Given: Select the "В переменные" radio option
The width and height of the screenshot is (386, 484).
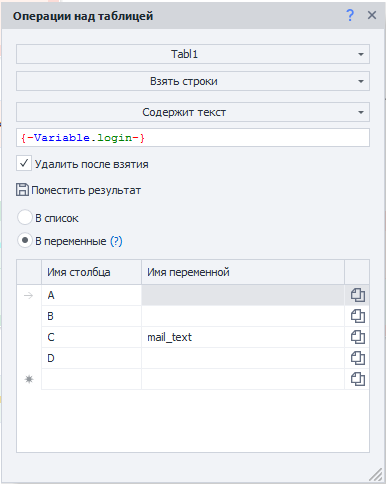Looking at the screenshot, I should pyautogui.click(x=25, y=240).
